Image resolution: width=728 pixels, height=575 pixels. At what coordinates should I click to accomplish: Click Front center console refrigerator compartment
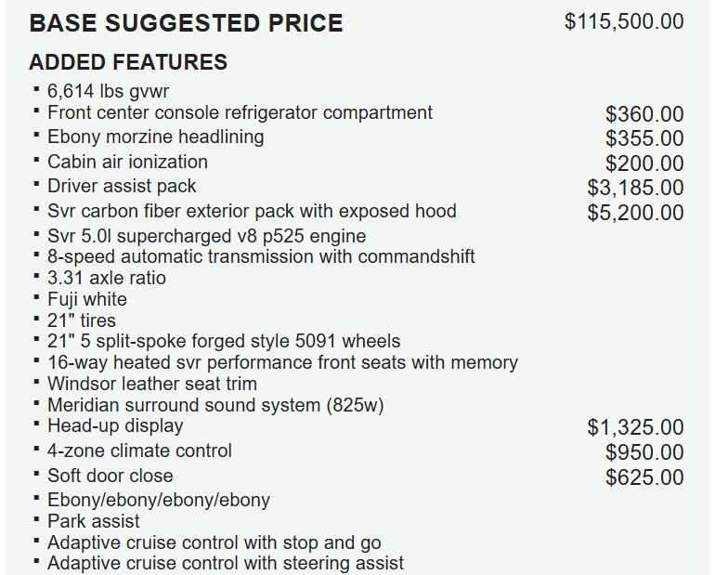point(240,113)
